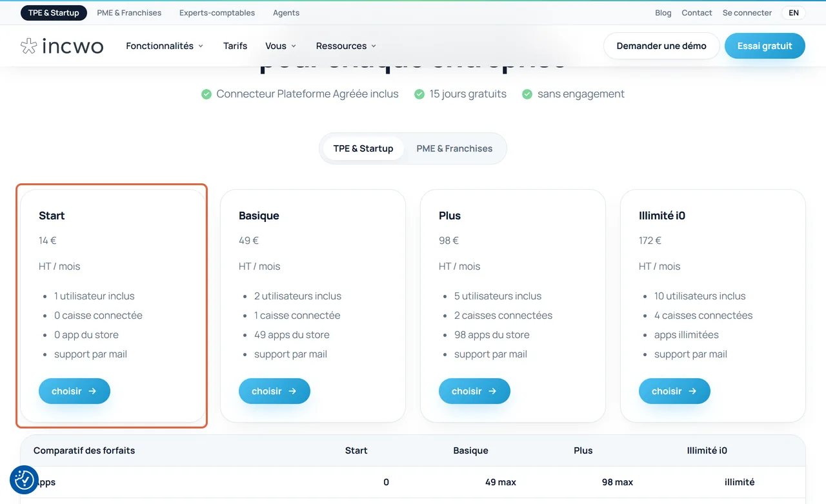Click the Illimité i0 plan title
This screenshot has width=826, height=504.
coord(662,216)
